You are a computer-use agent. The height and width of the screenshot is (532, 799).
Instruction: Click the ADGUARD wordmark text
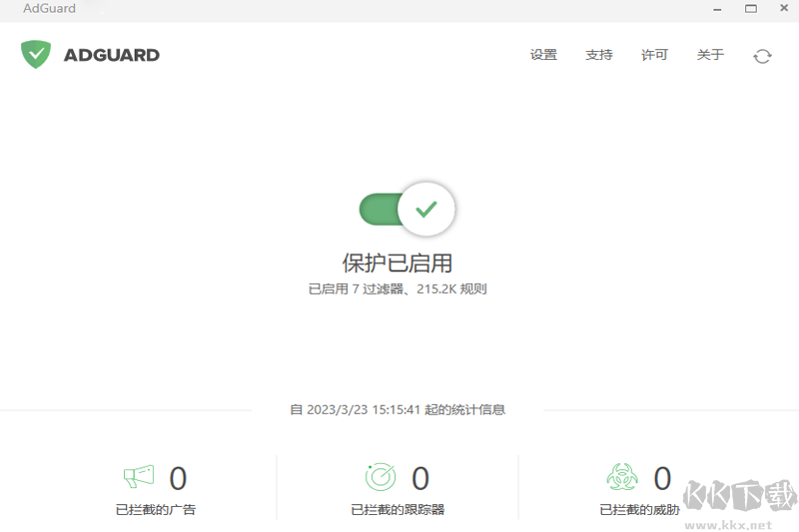click(x=111, y=55)
